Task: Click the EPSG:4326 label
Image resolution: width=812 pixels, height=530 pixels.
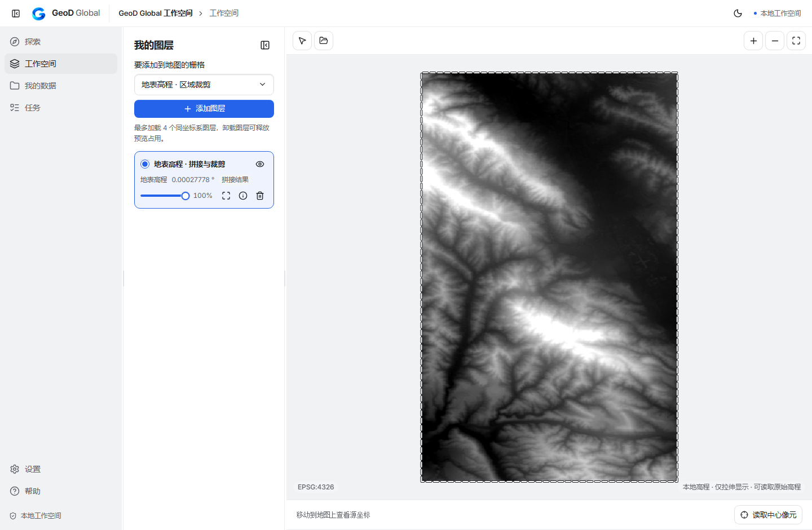Action: click(x=316, y=487)
